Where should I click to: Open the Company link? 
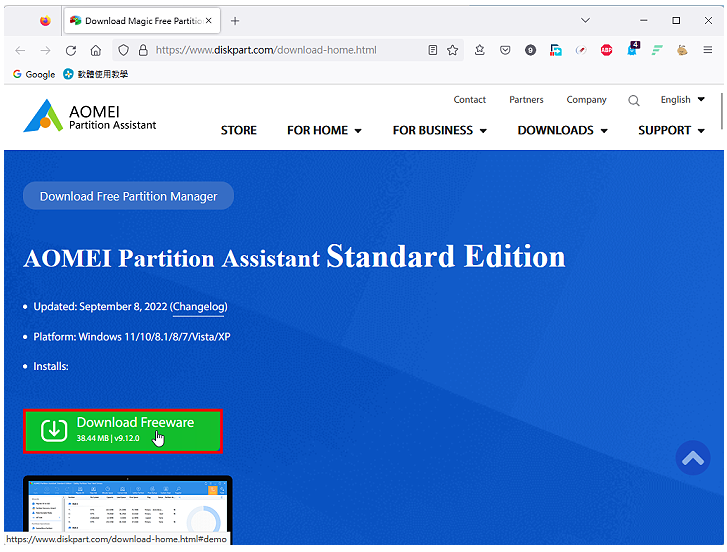point(586,100)
